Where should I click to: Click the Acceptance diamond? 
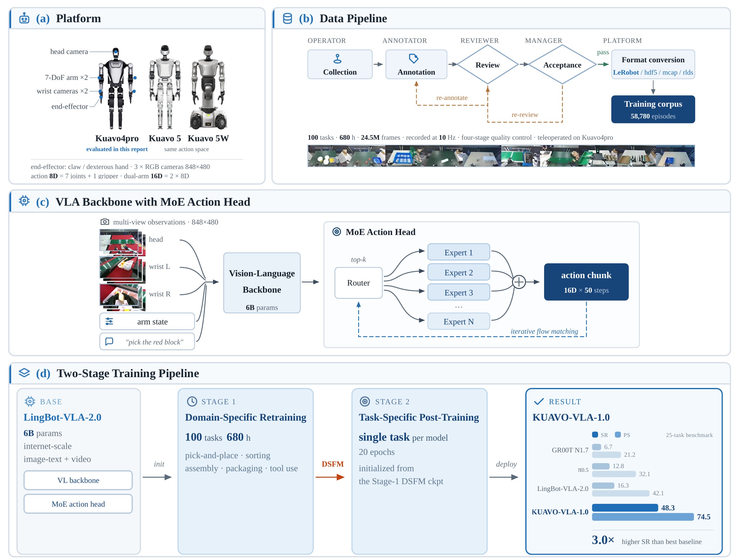(562, 64)
